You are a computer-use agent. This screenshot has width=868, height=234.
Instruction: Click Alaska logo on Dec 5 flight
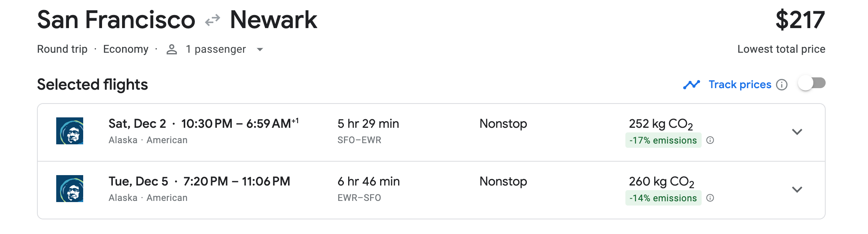[70, 189]
